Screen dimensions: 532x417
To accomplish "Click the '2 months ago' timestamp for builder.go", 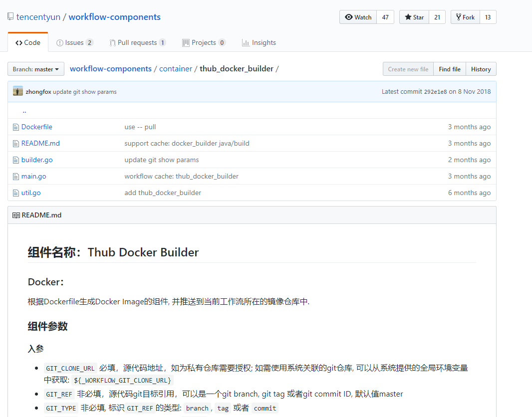I will [469, 160].
